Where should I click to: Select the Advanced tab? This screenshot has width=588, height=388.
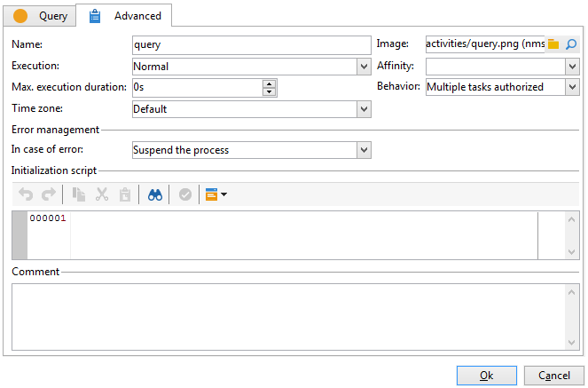[124, 16]
